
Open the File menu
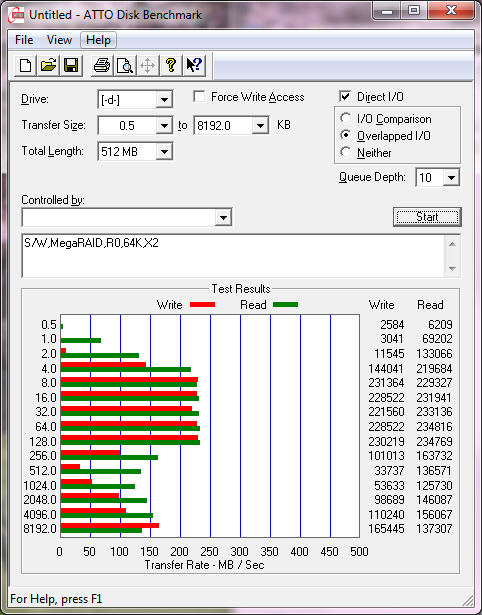pyautogui.click(x=24, y=40)
